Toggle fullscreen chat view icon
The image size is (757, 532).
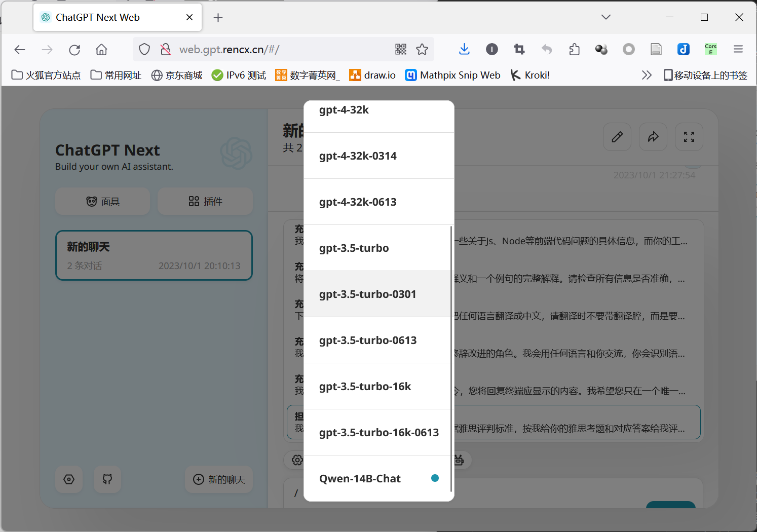689,137
